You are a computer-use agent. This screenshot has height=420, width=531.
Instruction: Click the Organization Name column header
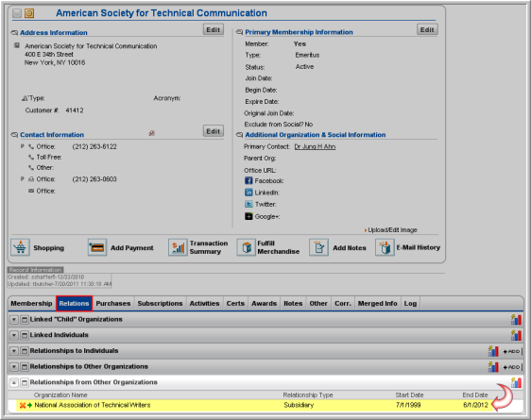(60, 395)
